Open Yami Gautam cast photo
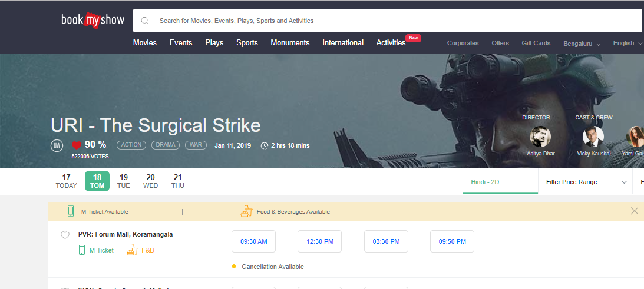This screenshot has width=644, height=289. click(635, 137)
